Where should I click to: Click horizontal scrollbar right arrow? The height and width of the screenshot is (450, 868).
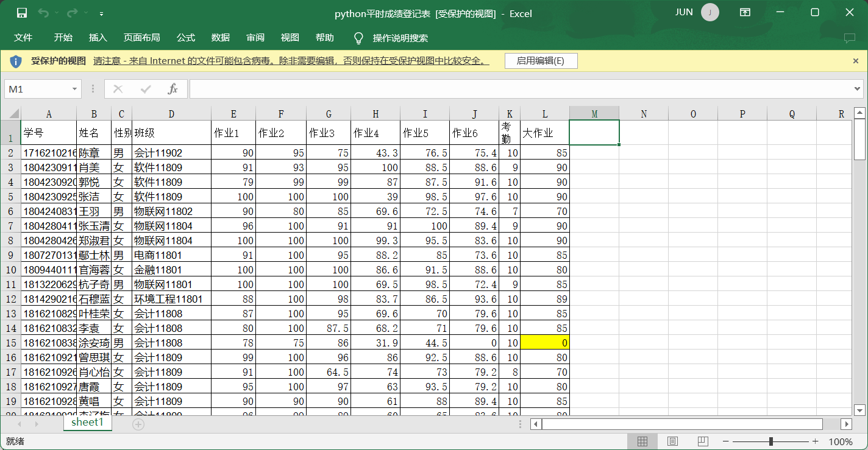coord(846,424)
